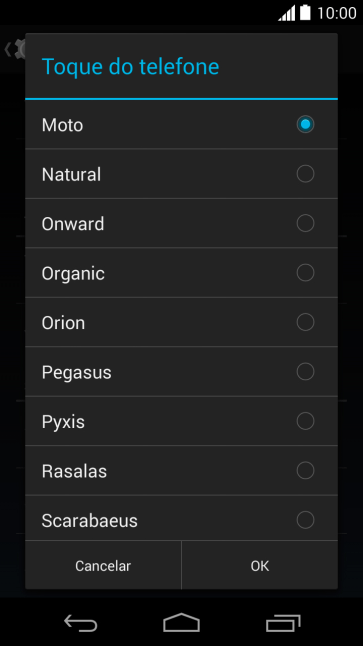The image size is (363, 646).
Task: Select the Moto ringtone radio button
Action: 305,124
